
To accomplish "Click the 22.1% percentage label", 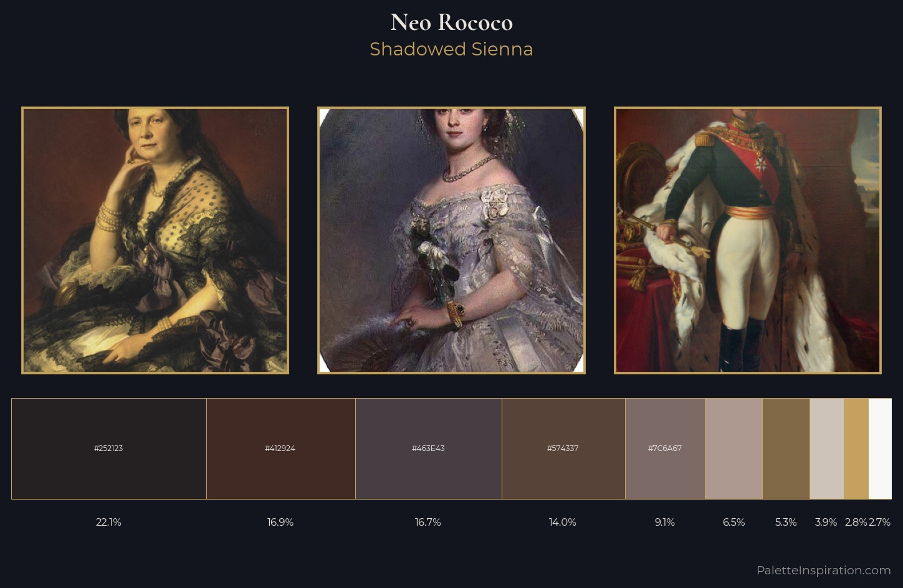I will point(108,522).
